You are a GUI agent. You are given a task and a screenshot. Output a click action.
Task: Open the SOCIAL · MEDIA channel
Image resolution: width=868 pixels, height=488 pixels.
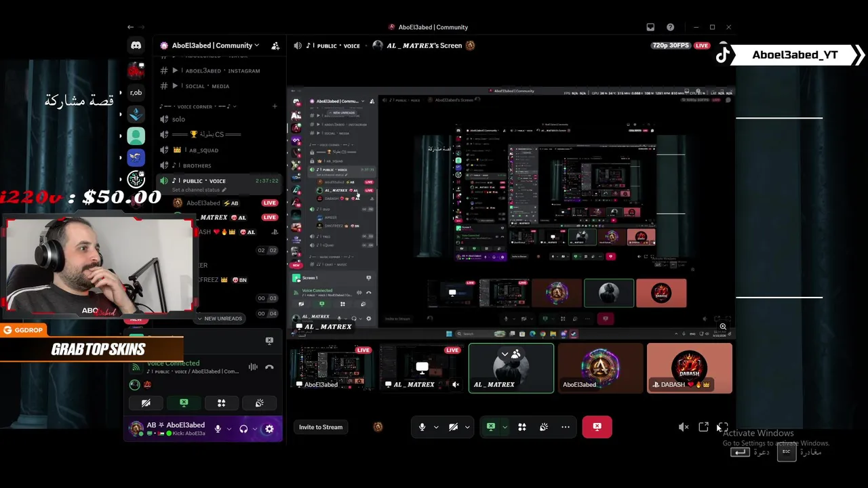pos(219,86)
